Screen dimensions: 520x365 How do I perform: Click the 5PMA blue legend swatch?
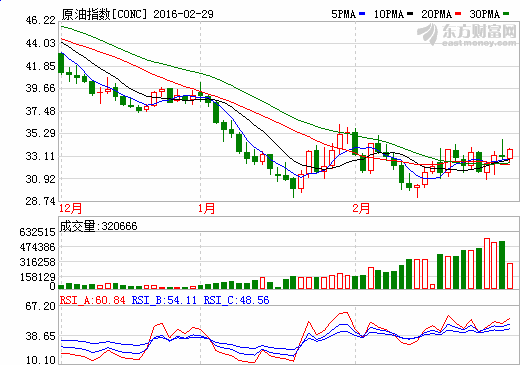(x=362, y=14)
